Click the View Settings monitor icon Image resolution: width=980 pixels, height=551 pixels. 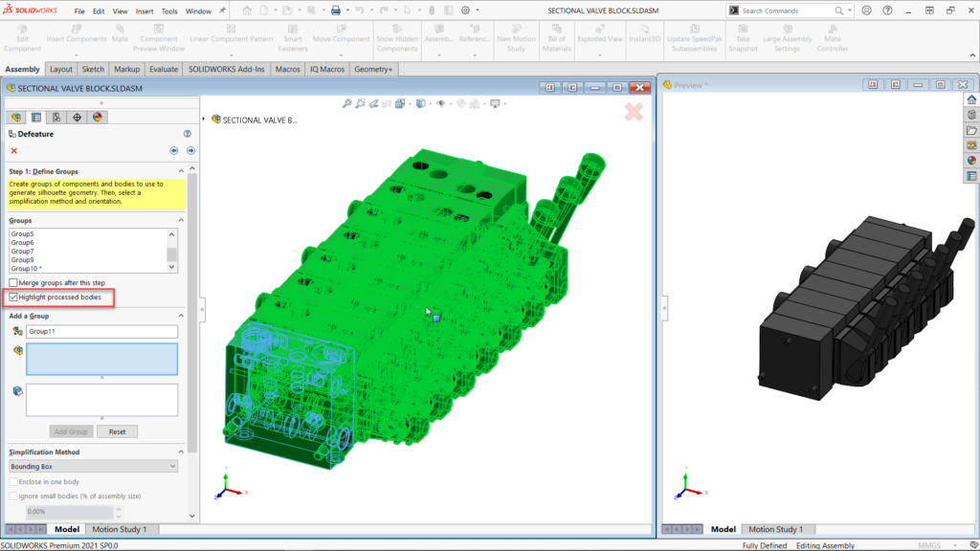click(x=495, y=103)
